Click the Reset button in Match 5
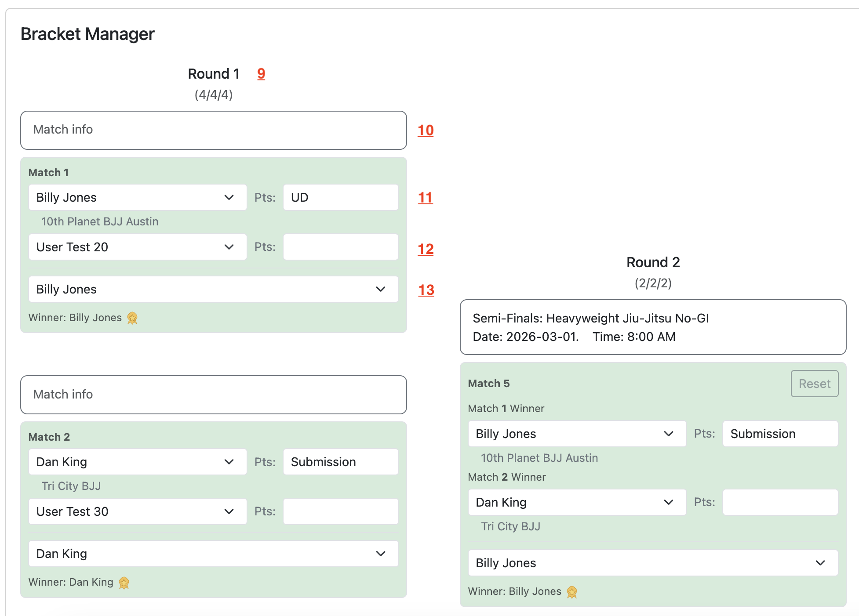Viewport: 859px width, 616px height. 814,384
